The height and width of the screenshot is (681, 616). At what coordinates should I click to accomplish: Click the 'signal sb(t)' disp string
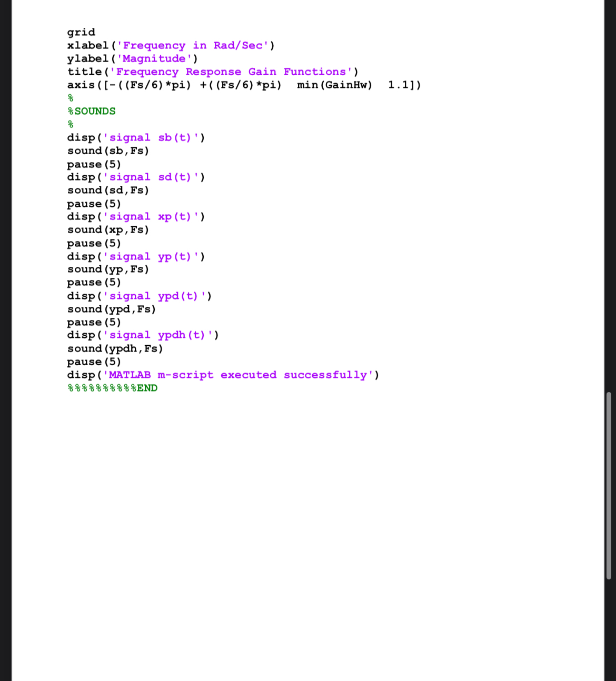[x=153, y=137]
